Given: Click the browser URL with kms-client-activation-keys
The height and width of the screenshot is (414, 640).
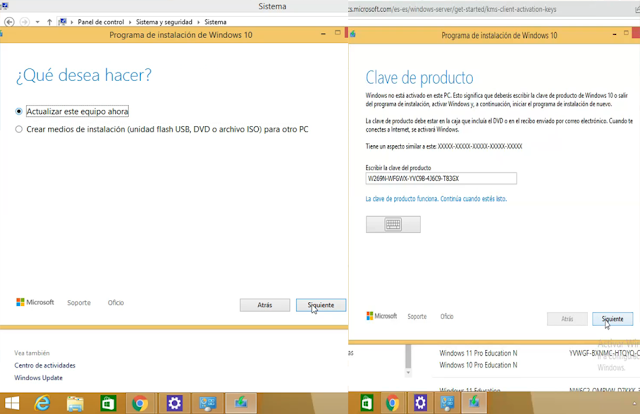Looking at the screenshot, I should point(453,9).
